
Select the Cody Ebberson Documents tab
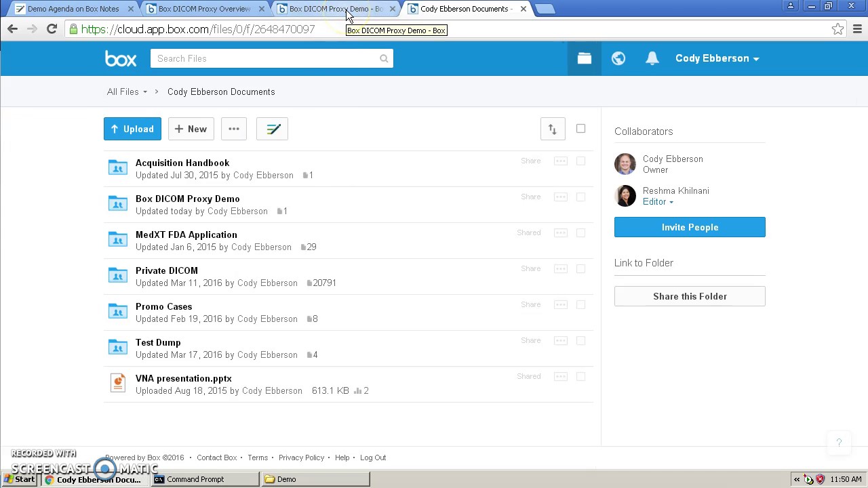coord(467,9)
